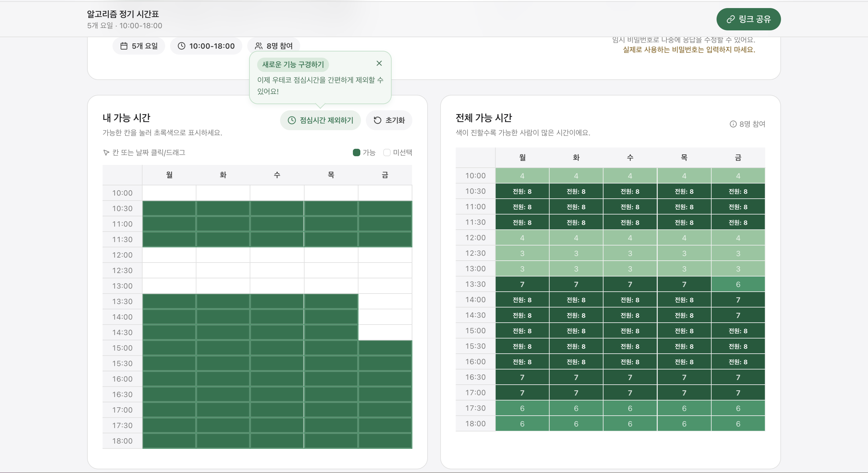Click the people icon beside 8명 참여 chip

(258, 46)
